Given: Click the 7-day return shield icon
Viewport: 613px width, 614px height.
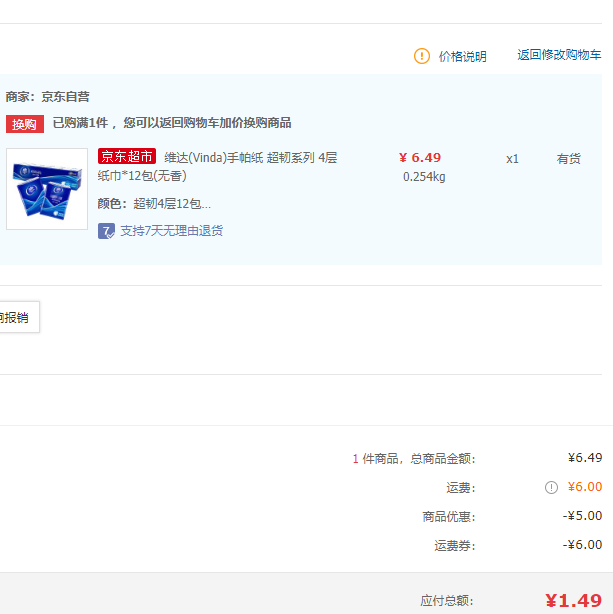Looking at the screenshot, I should pyautogui.click(x=106, y=231).
